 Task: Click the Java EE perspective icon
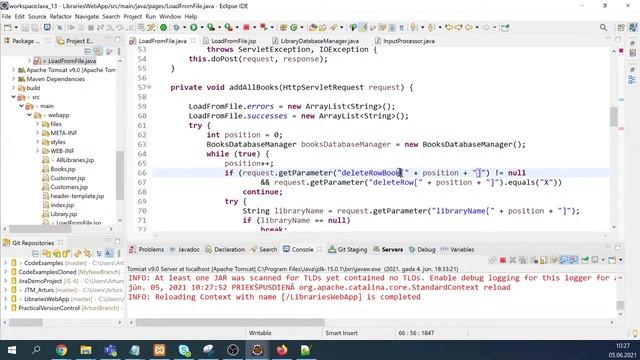[633, 27]
